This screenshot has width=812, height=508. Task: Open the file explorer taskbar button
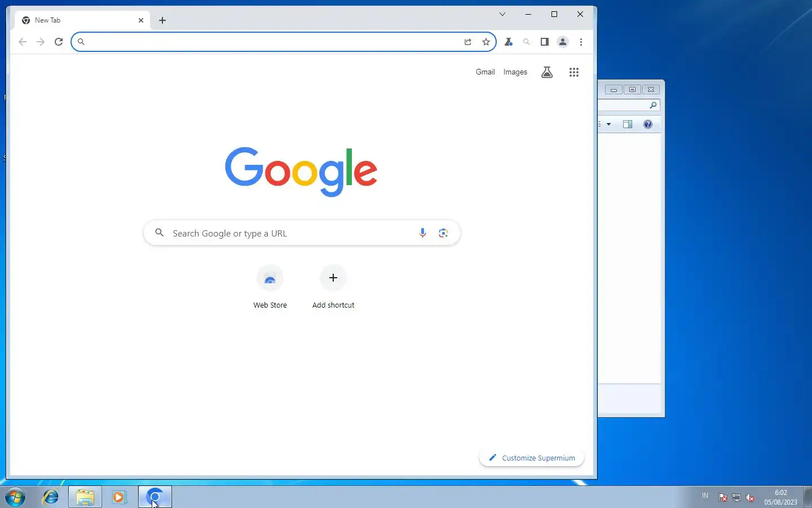pyautogui.click(x=85, y=497)
